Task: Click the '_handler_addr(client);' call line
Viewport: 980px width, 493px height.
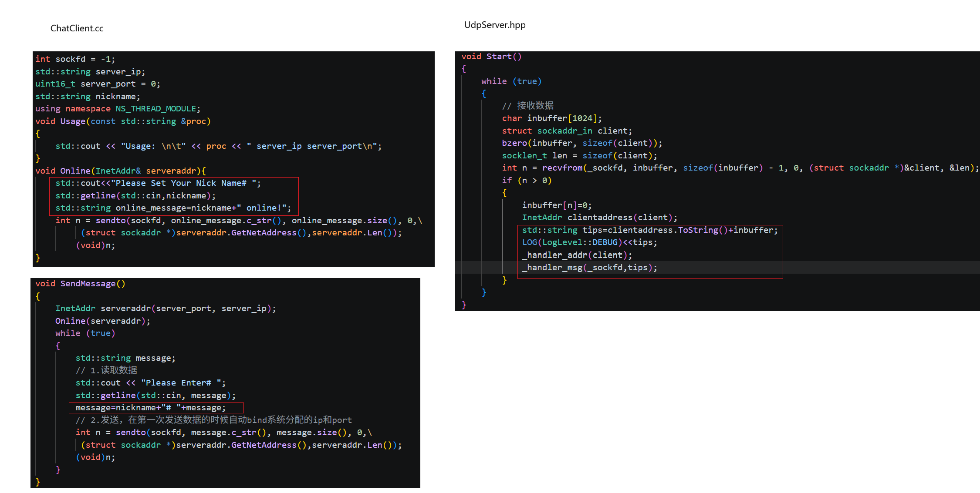Action: click(577, 255)
